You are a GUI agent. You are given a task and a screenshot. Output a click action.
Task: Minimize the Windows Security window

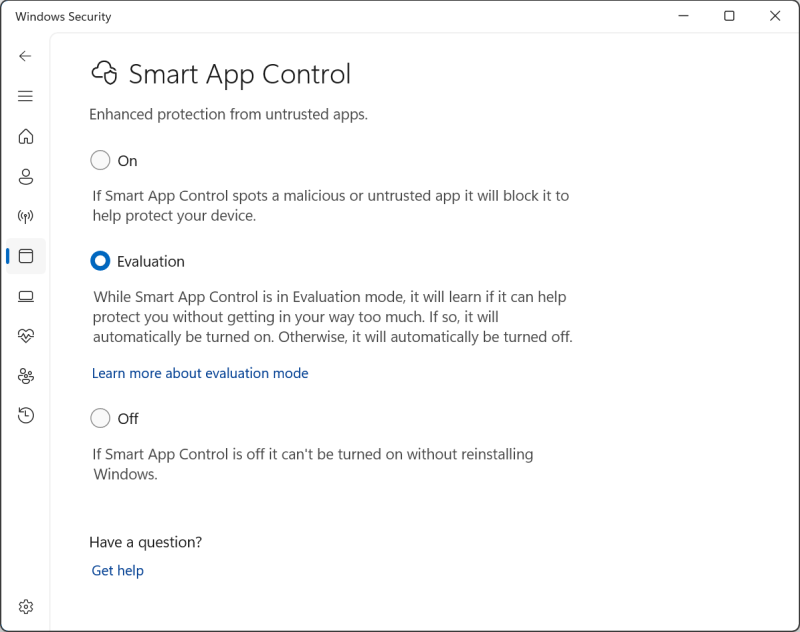(683, 16)
